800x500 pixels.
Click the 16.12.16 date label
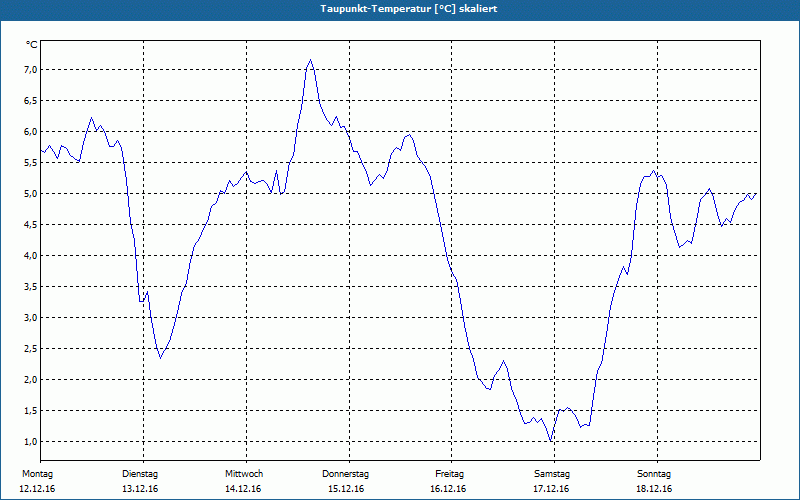click(x=448, y=489)
